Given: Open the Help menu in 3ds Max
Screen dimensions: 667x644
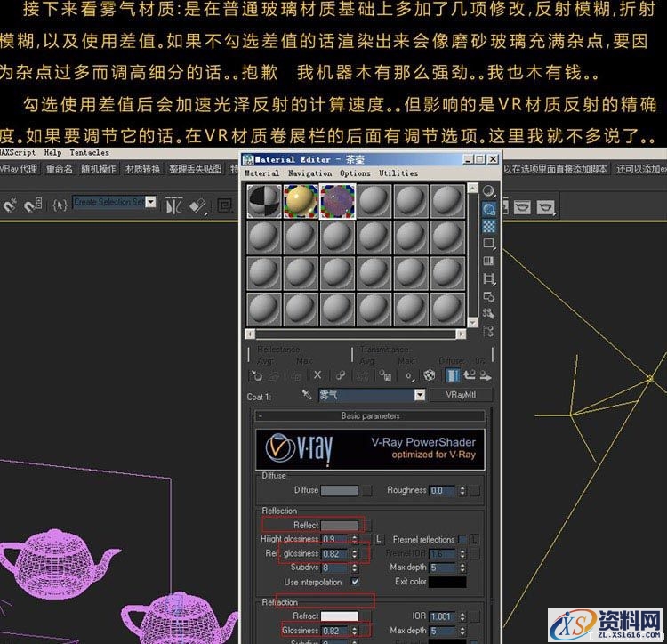Looking at the screenshot, I should pos(52,152).
